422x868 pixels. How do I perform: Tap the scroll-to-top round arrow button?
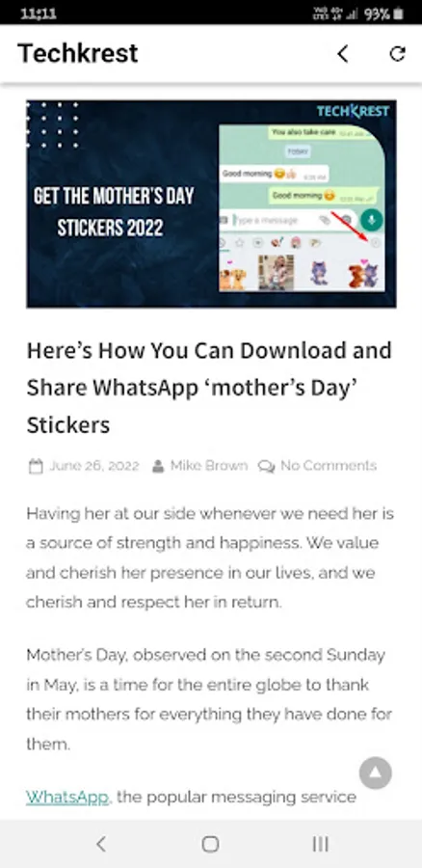click(376, 773)
